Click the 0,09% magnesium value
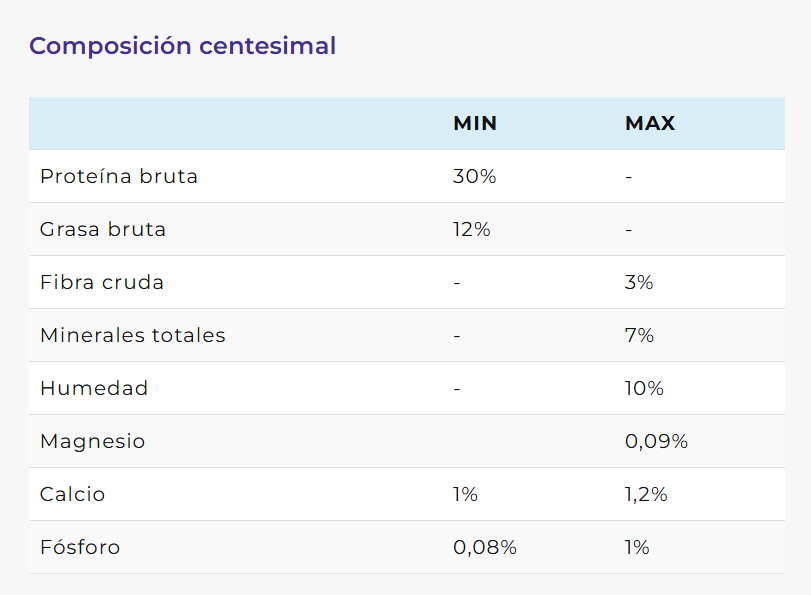The width and height of the screenshot is (811, 595). click(x=656, y=442)
